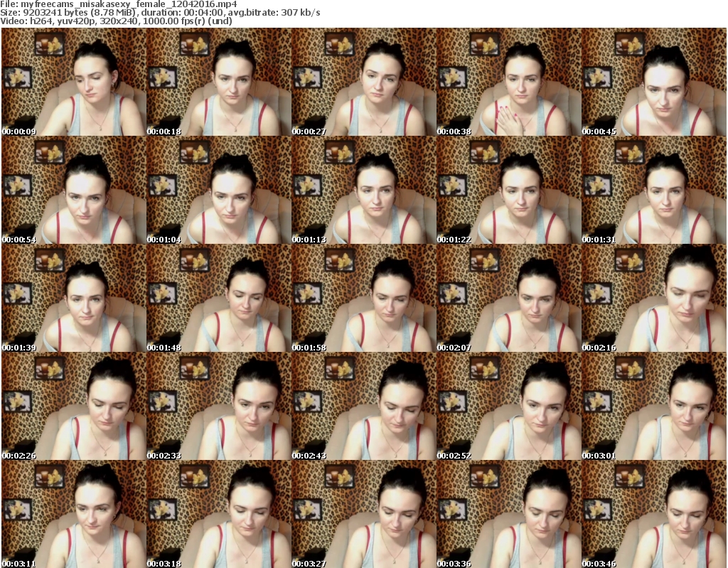Image resolution: width=728 pixels, height=568 pixels.
Task: Select the thumbnail frame at 00:03:36
Action: point(509,514)
